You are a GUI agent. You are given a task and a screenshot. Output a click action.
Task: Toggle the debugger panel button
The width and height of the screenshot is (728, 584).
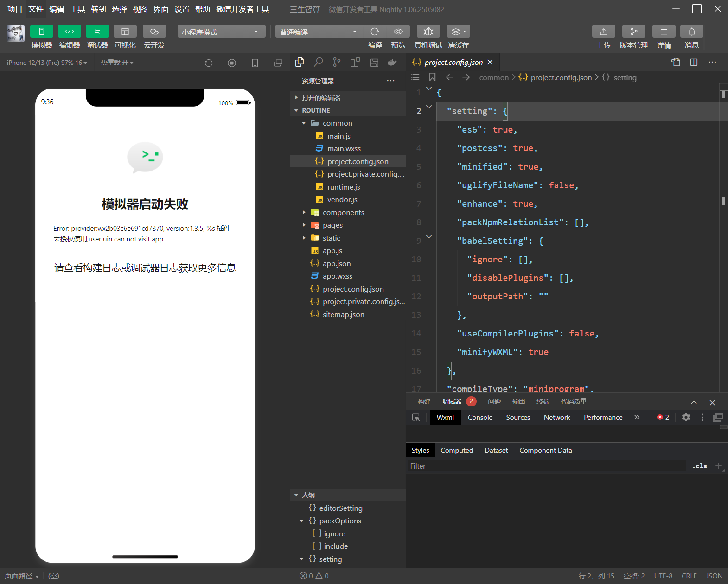point(97,32)
